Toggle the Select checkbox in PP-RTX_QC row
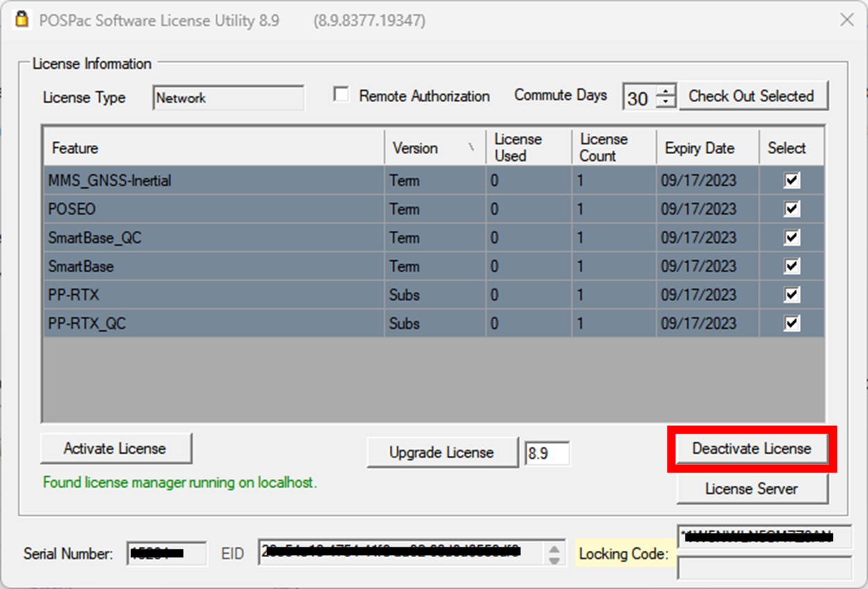868x589 pixels. 792,323
